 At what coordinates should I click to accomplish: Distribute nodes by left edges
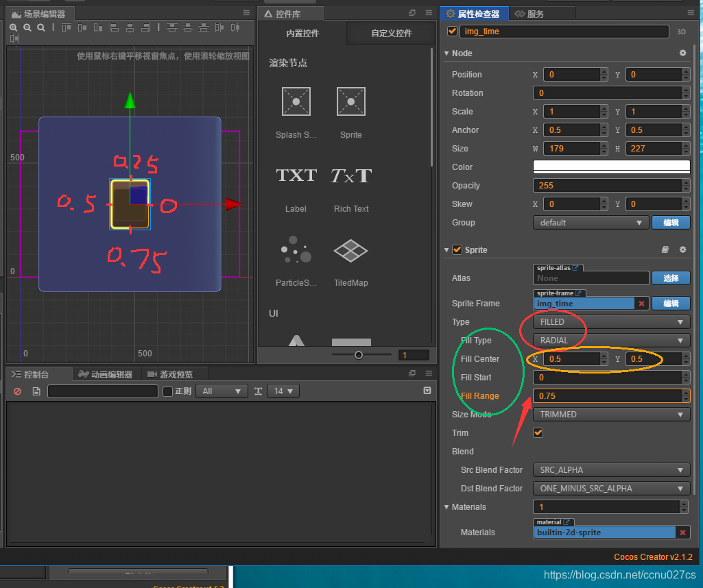pos(219,28)
